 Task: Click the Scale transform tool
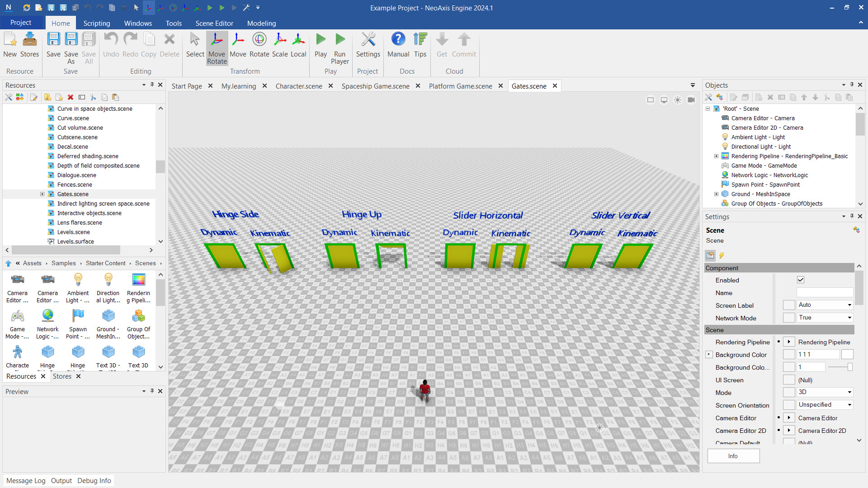[x=279, y=44]
